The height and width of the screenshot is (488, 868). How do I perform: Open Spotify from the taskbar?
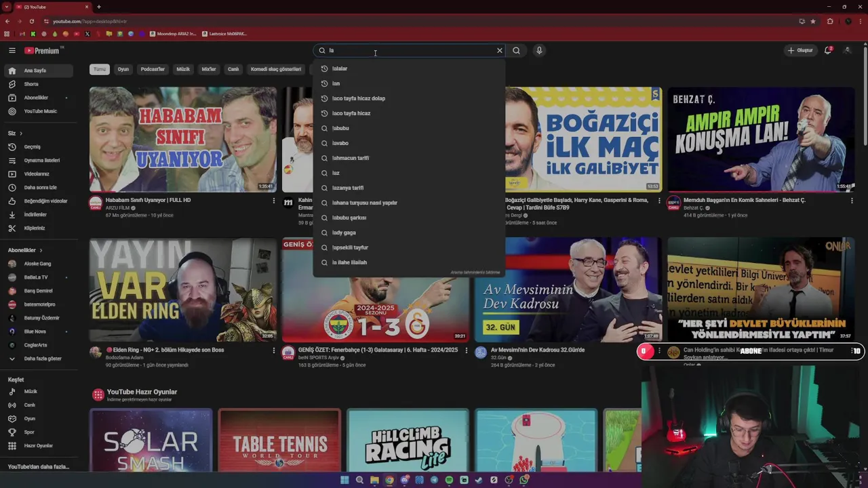point(449,480)
